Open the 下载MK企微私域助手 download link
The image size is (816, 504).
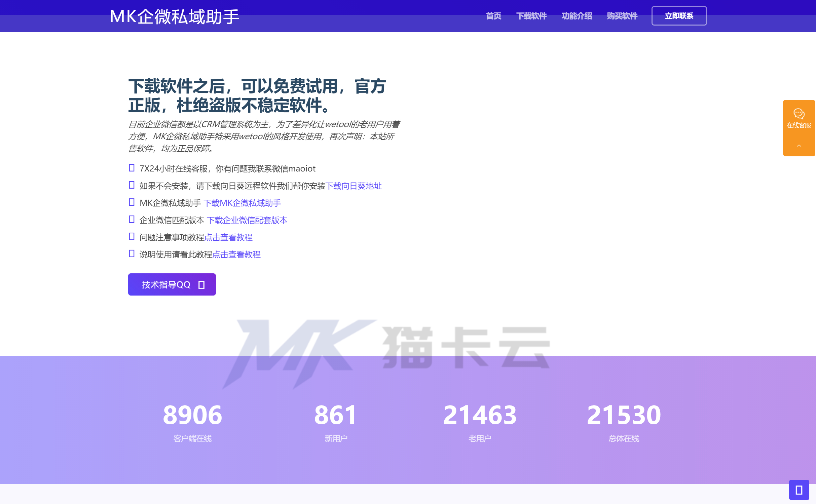[x=242, y=203]
